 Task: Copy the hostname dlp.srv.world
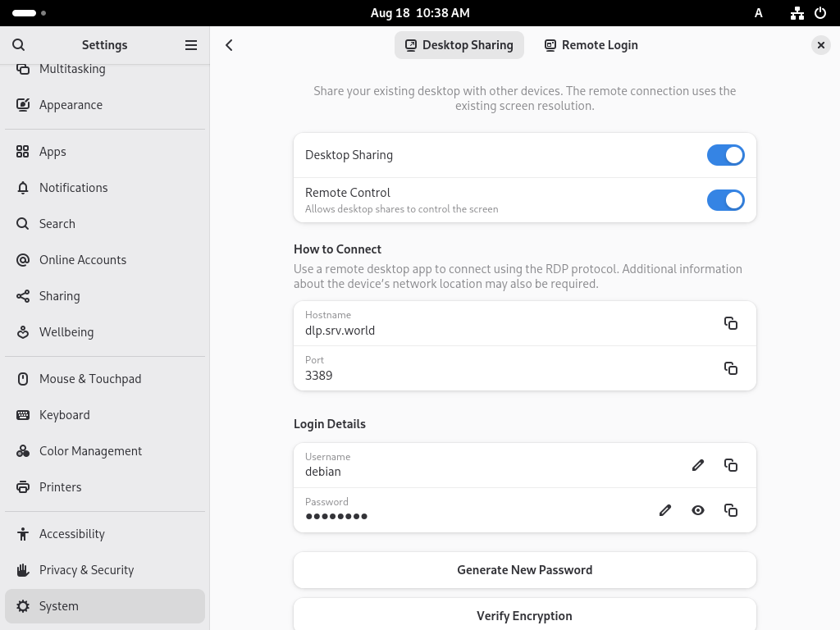tap(730, 323)
